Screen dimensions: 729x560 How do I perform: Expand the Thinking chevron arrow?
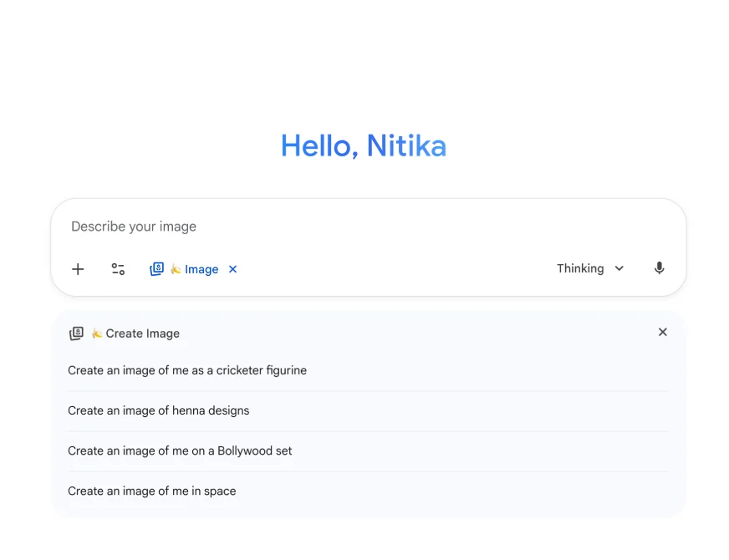point(619,268)
